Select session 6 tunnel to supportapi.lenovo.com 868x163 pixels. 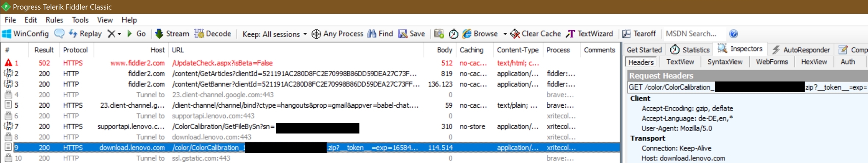pyautogui.click(x=310, y=116)
